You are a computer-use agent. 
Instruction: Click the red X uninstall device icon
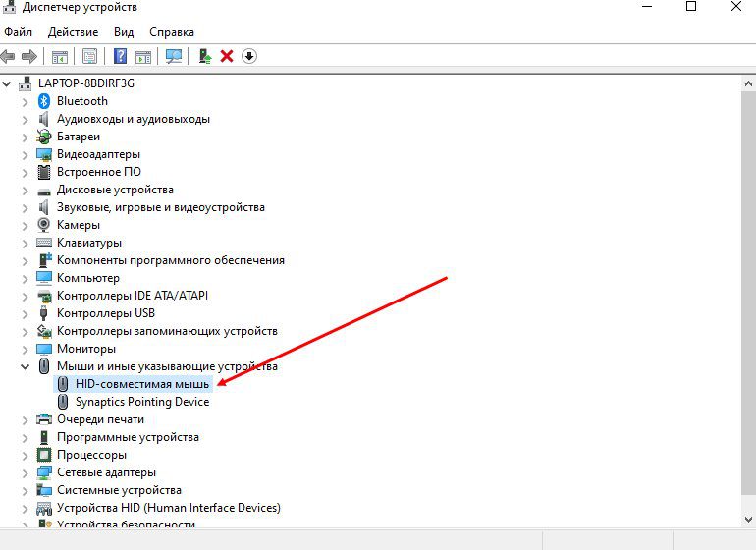click(227, 56)
